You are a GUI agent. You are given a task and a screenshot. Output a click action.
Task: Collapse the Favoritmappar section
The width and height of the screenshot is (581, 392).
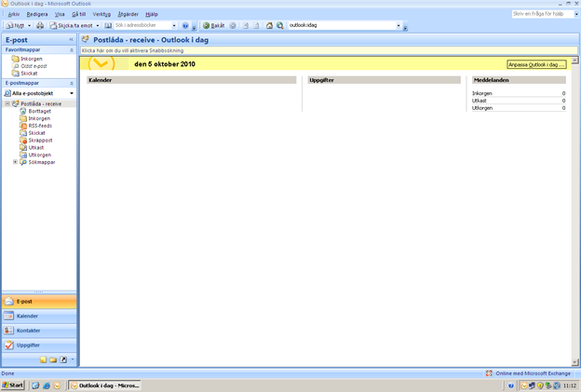coord(72,50)
